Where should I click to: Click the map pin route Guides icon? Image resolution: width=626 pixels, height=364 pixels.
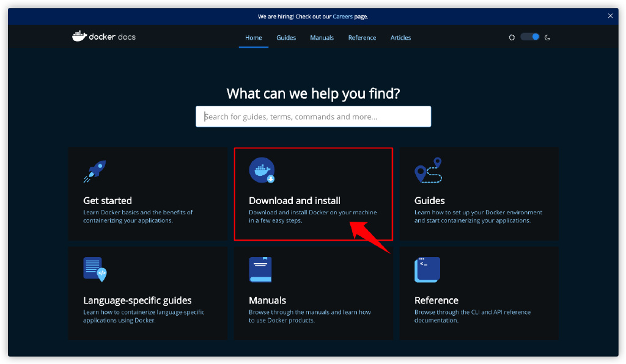click(x=428, y=170)
